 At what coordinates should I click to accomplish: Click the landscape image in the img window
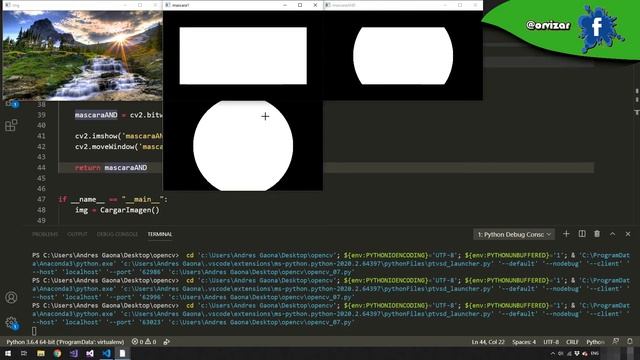coord(82,56)
